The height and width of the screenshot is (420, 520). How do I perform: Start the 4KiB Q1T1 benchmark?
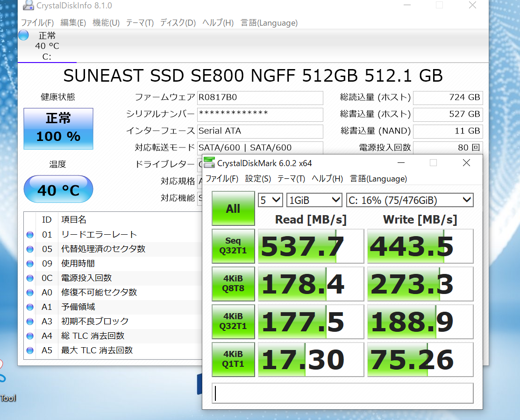click(233, 359)
